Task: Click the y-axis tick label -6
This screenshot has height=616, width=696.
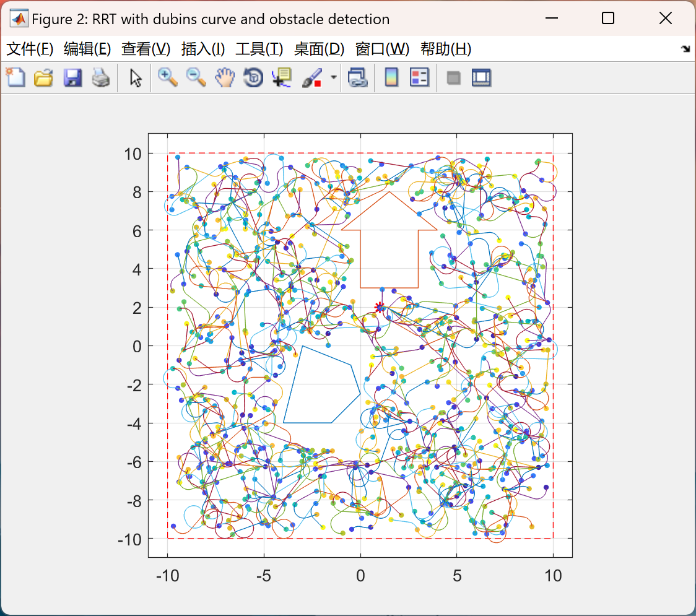Action: pos(134,463)
